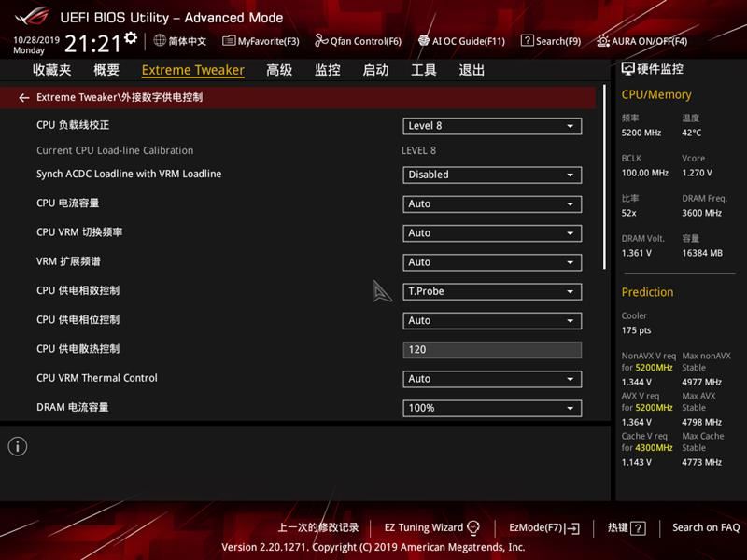Open the 工具 tab
747x560 pixels.
[x=424, y=70]
